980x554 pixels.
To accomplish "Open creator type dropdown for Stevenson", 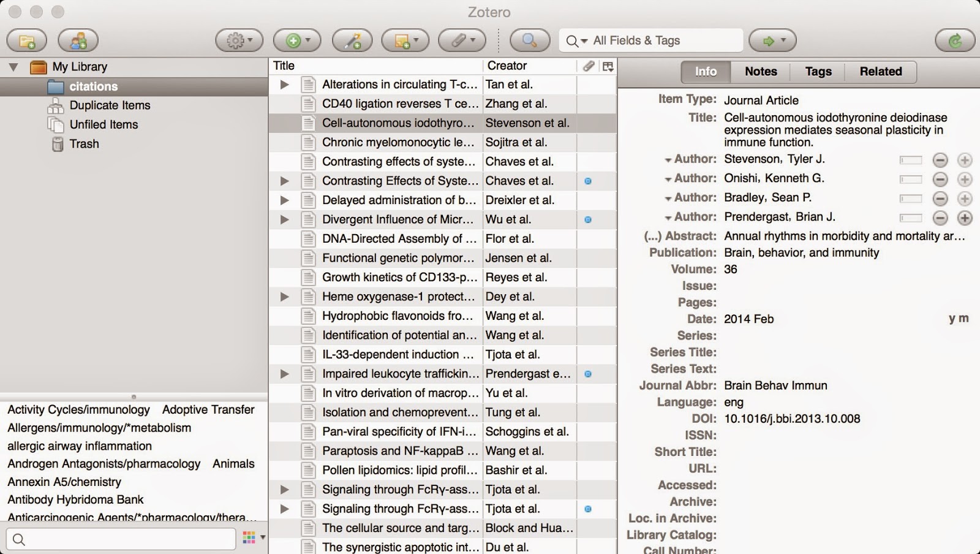I will pos(668,160).
